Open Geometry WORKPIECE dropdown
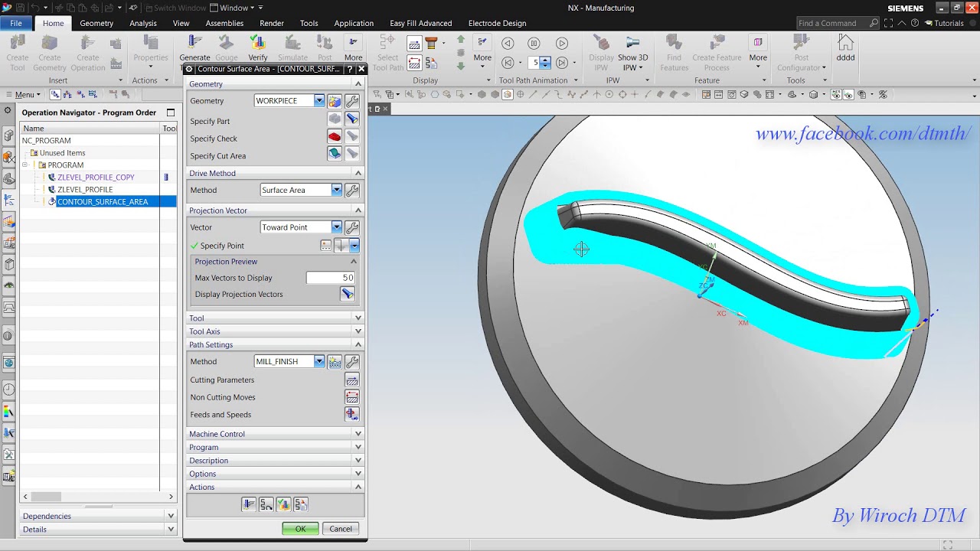The height and width of the screenshot is (551, 980). click(x=319, y=101)
